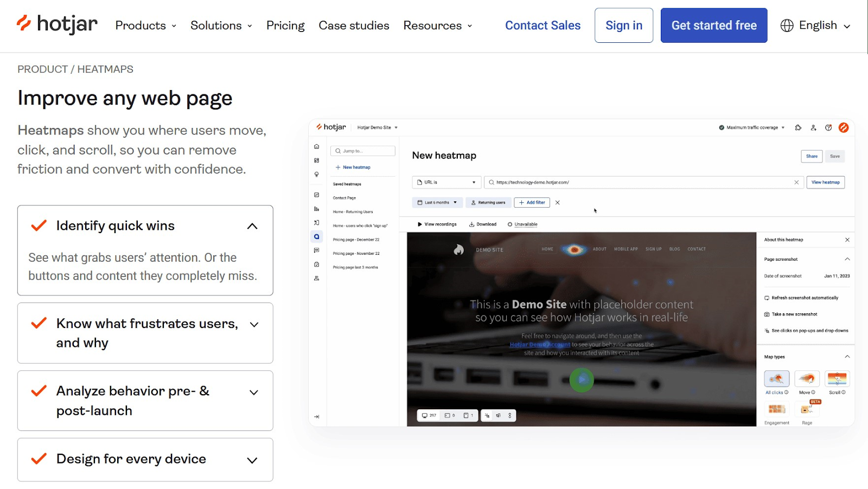This screenshot has width=868, height=489.
Task: Open the home icon in the Hotjar sidebar
Action: click(x=316, y=146)
